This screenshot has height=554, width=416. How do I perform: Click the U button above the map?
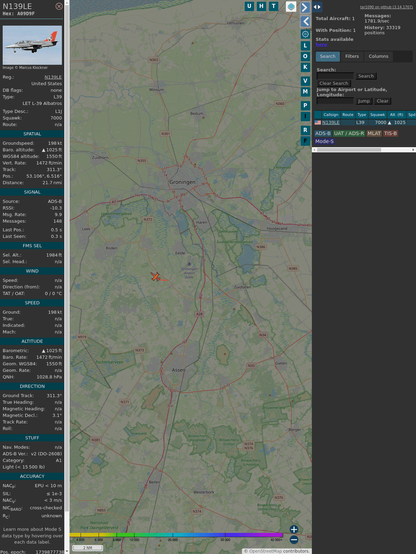click(x=249, y=6)
